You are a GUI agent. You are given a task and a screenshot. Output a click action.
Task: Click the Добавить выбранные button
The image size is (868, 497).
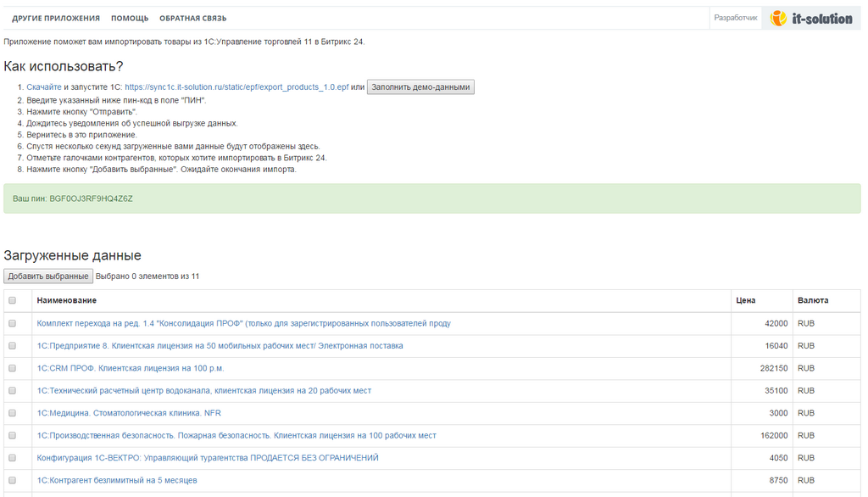pyautogui.click(x=48, y=276)
